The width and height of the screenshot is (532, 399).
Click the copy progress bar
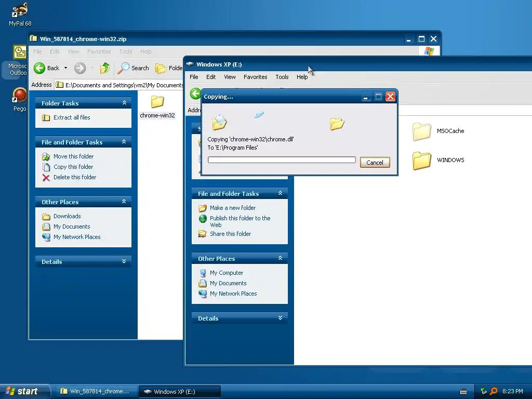pos(282,160)
